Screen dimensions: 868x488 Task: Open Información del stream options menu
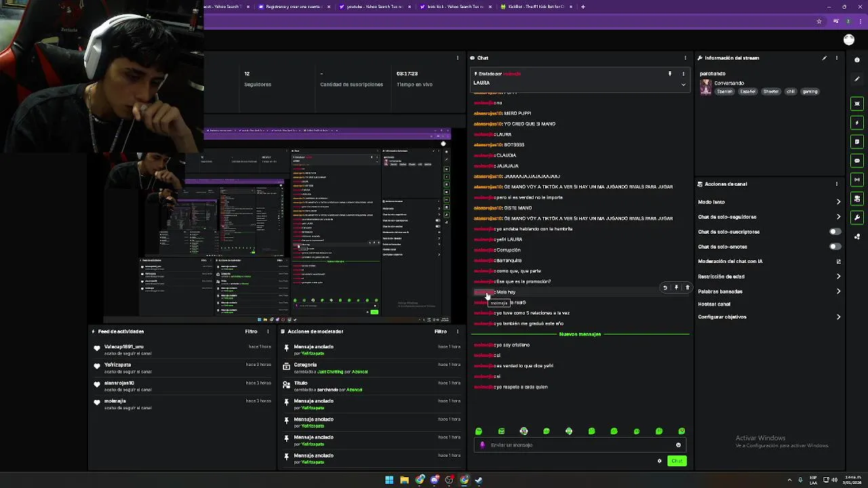pos(837,58)
